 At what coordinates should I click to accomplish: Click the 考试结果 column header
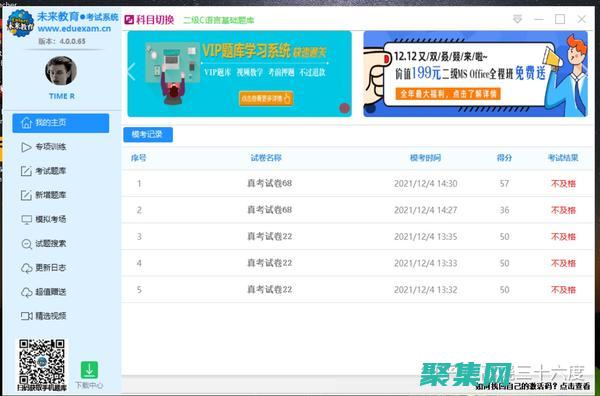pos(563,158)
